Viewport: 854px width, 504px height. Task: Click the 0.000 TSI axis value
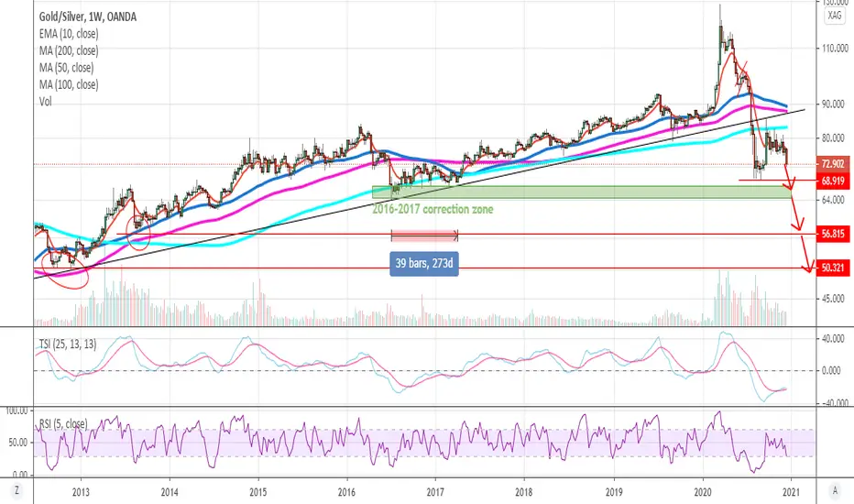833,370
